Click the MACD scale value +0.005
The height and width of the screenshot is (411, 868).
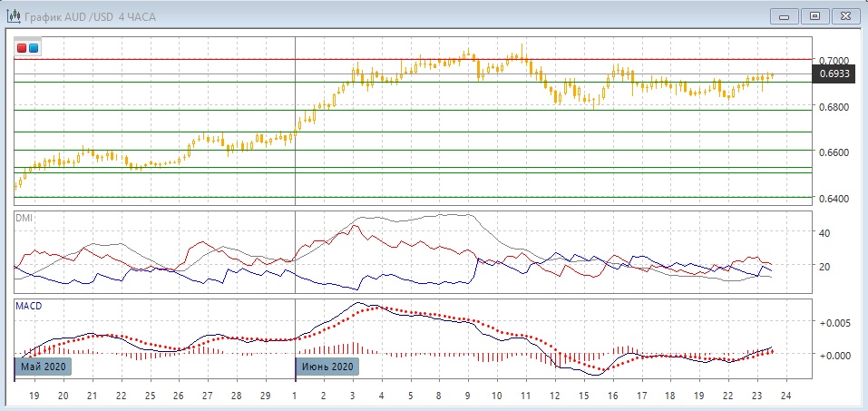pyautogui.click(x=834, y=322)
